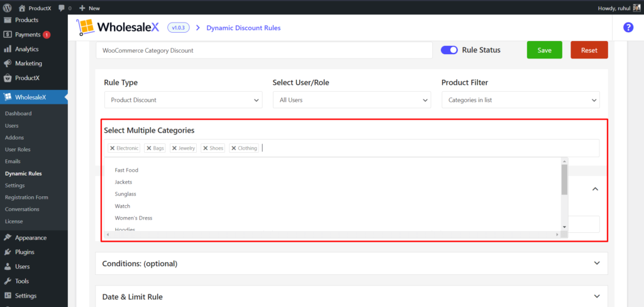Viewport: 644px width, 307px height.
Task: Open the User Roles submenu item
Action: [18, 149]
